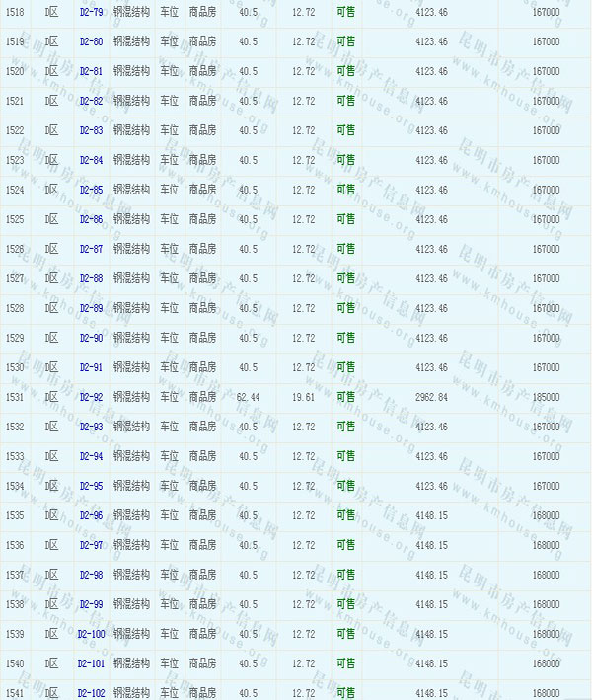Click the D2-96 link

[91, 515]
